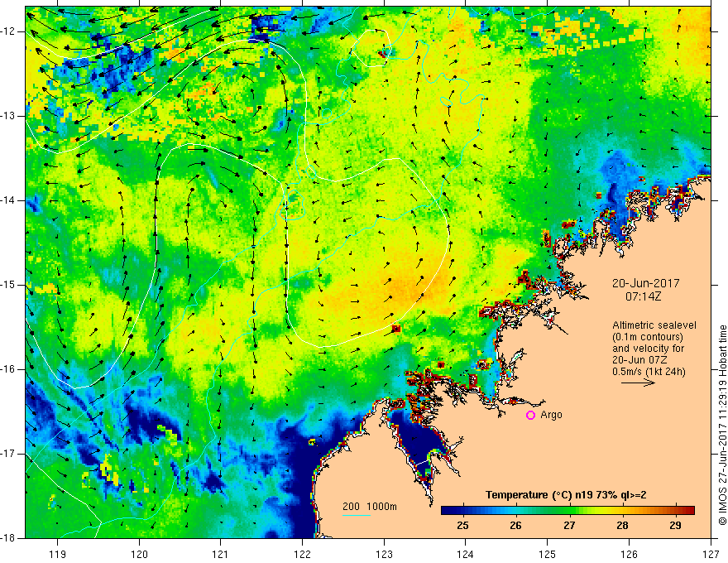Click the '200 1000m' bathymetry legend text
Image resolution: width=728 pixels, height=563 pixels.
click(370, 507)
